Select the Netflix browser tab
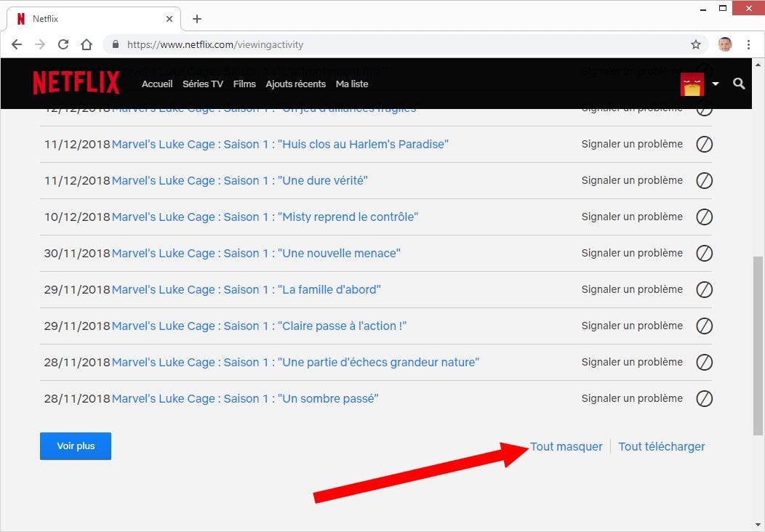 point(94,19)
